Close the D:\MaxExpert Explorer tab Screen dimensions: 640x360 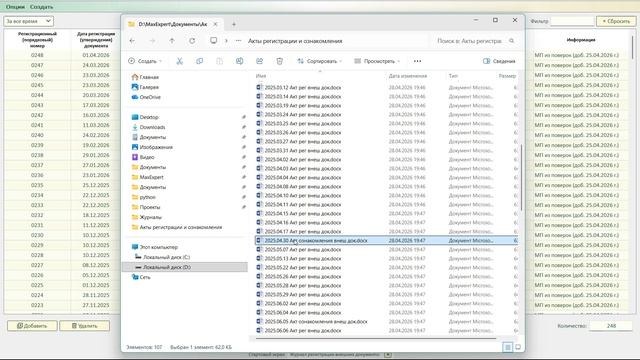(216, 24)
